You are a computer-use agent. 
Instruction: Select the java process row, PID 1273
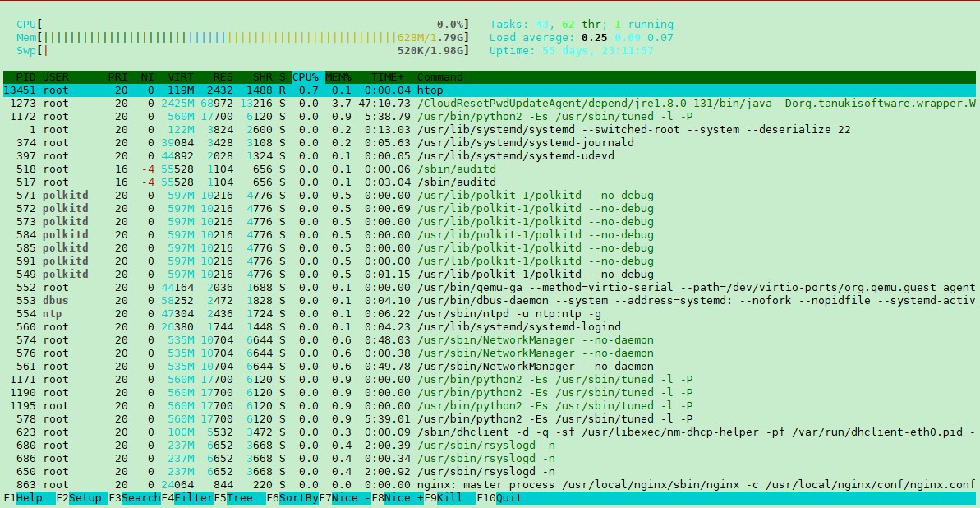coord(490,104)
